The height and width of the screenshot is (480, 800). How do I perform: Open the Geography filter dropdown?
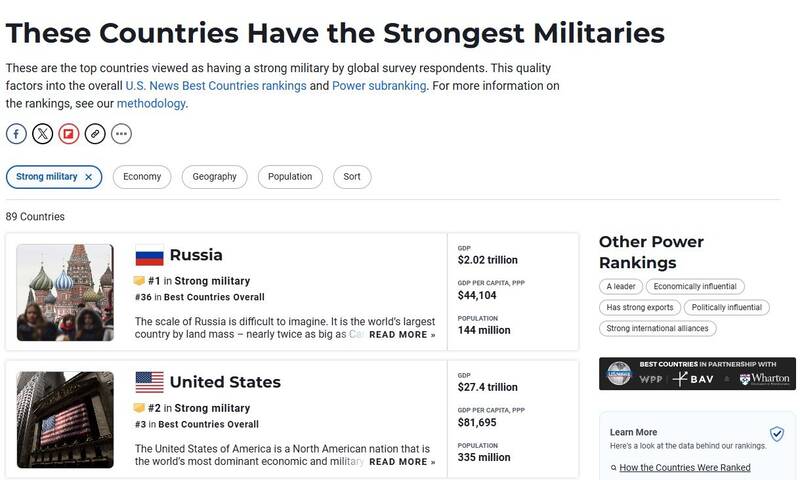coord(215,177)
